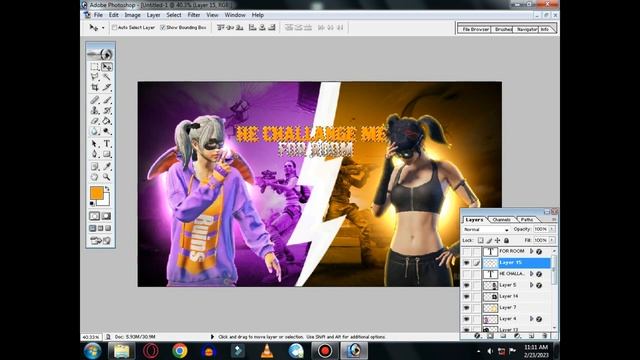Click orange foreground color swatch
Image resolution: width=640 pixels, height=360 pixels.
pos(96,193)
